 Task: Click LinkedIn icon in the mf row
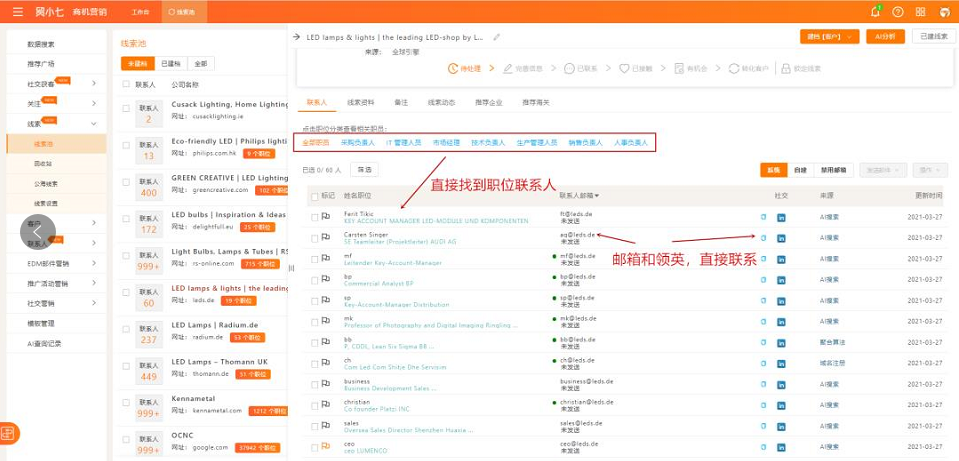coord(781,259)
